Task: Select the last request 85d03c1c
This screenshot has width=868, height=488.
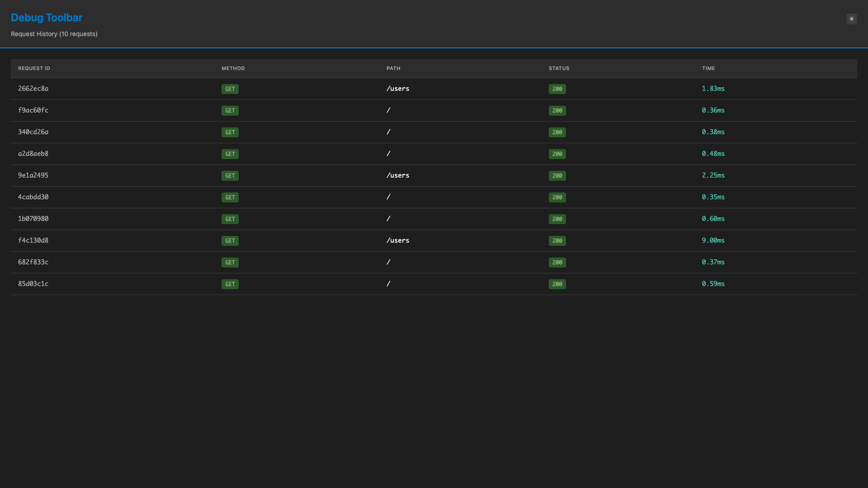Action: point(33,284)
